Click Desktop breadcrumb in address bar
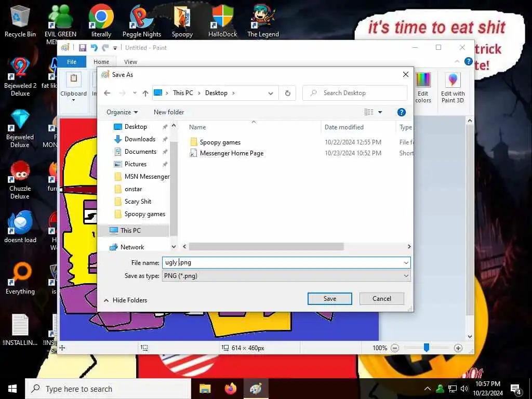The height and width of the screenshot is (399, 532). click(x=216, y=93)
